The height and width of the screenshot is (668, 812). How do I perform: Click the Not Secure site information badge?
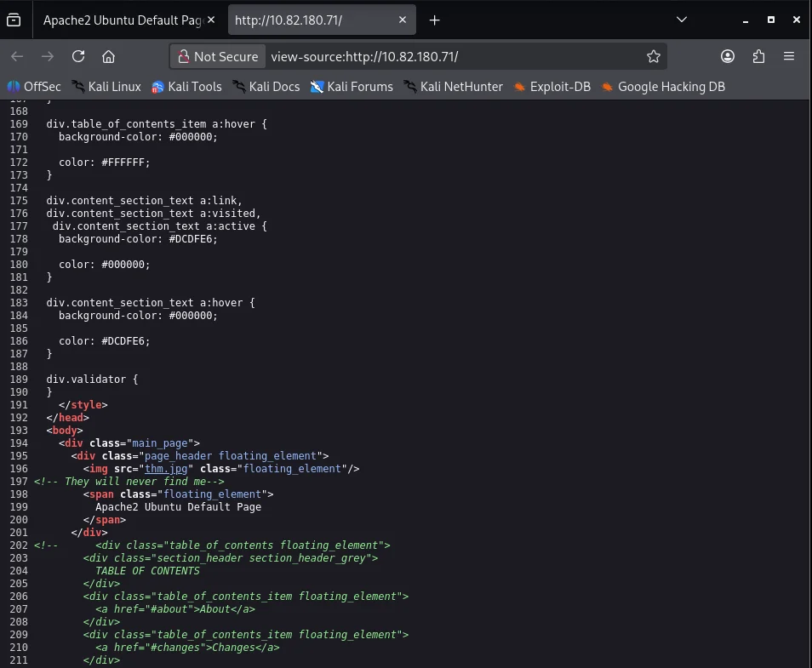(x=217, y=56)
